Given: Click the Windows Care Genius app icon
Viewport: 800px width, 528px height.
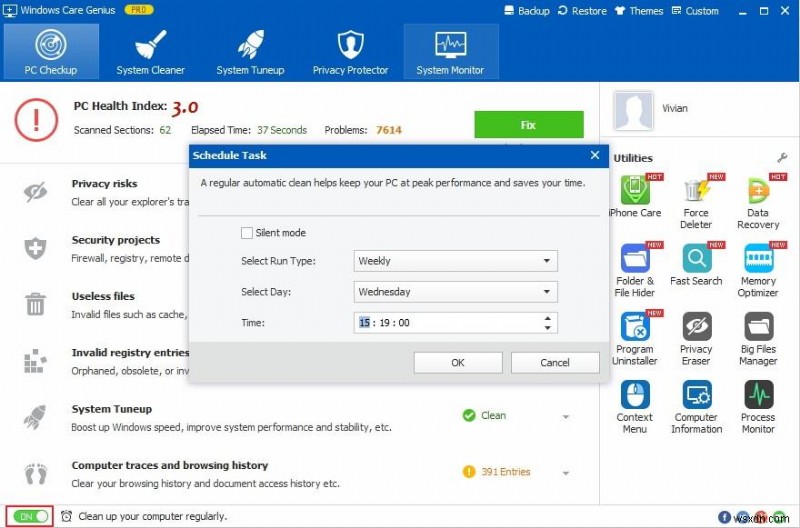Looking at the screenshot, I should pyautogui.click(x=10, y=10).
